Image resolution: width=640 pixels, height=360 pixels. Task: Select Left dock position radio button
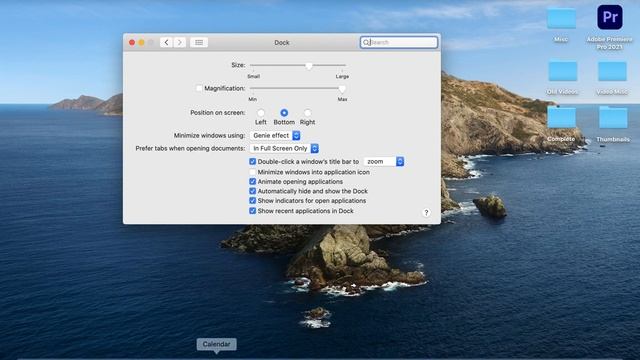click(260, 113)
